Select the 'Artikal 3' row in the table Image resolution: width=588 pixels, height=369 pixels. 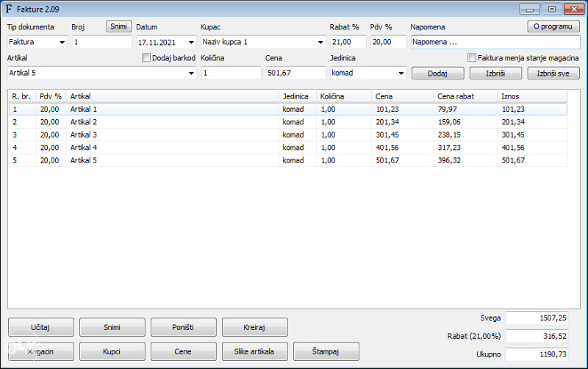pyautogui.click(x=84, y=135)
